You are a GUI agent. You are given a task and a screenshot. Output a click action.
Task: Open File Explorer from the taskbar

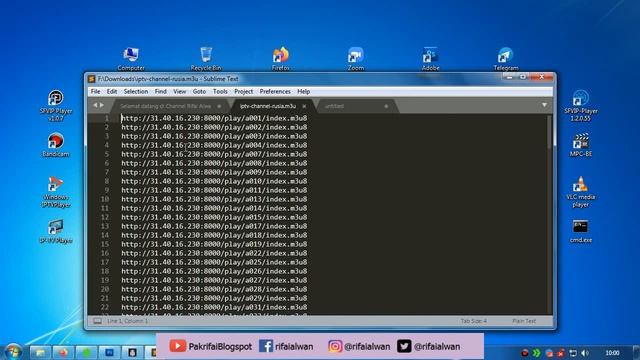click(40, 352)
